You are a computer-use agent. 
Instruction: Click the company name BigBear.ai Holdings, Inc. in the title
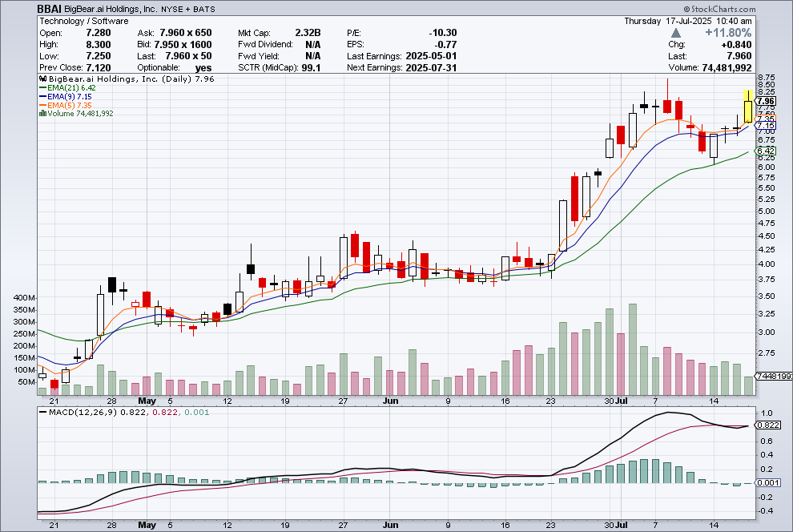[111, 9]
